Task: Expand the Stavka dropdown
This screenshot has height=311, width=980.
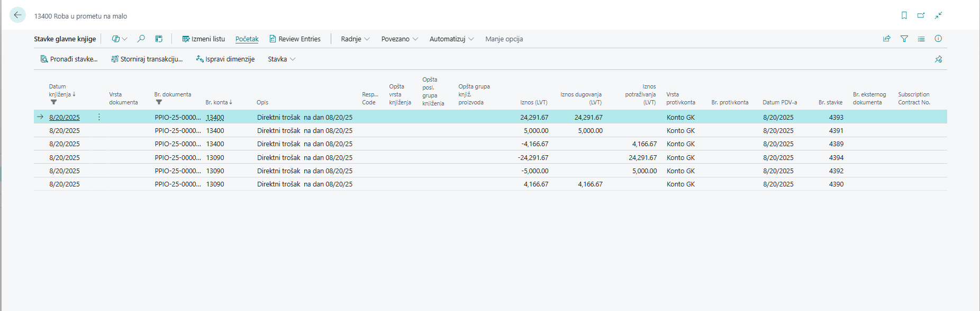Action: click(282, 59)
